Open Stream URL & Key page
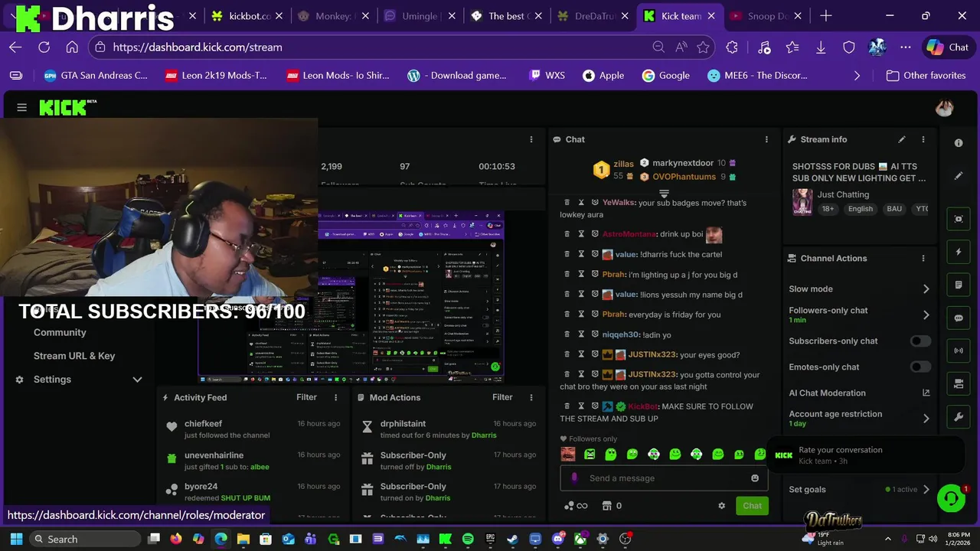Viewport: 980px width, 551px height. tap(74, 356)
